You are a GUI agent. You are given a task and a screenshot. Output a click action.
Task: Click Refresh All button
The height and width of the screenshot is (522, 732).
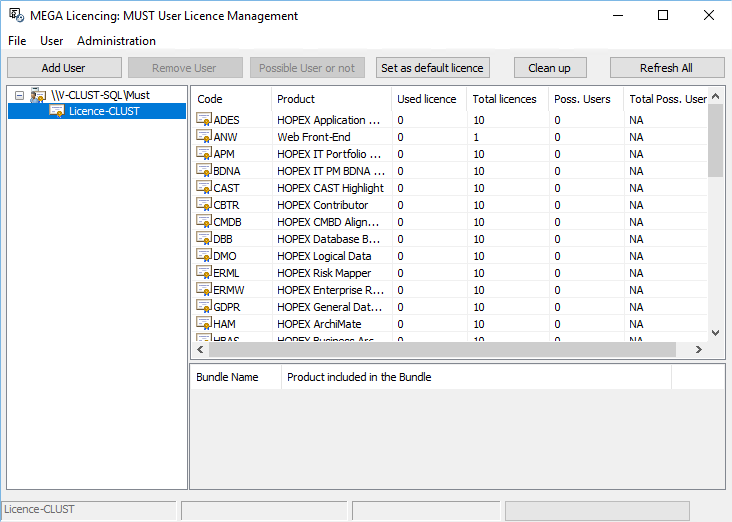(666, 68)
